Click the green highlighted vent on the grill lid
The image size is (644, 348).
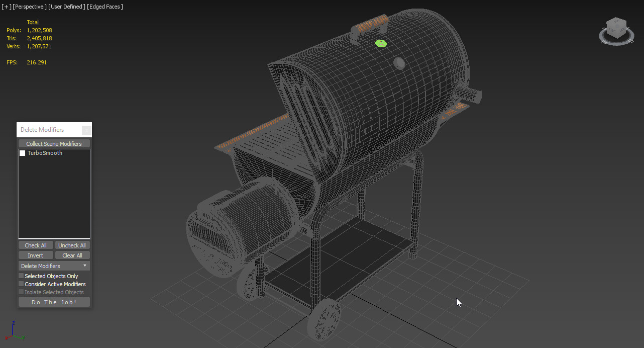click(x=381, y=44)
